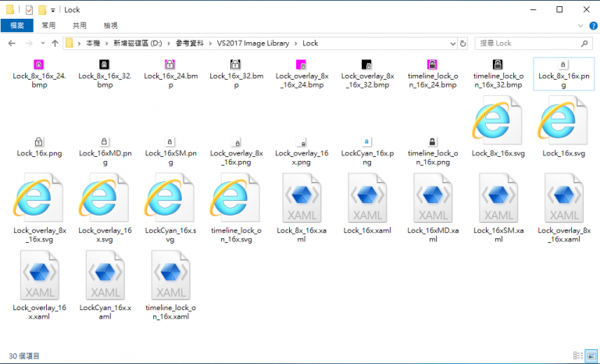Select the timeline_lock_on_16x.xaml icon
Viewport: 600px width, 364px height.
tap(170, 275)
